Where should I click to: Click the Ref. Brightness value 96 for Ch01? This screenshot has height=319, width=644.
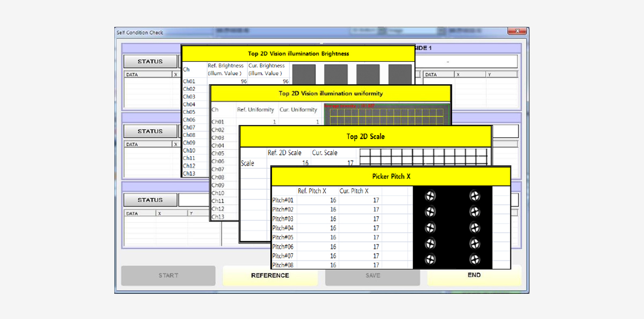[243, 81]
